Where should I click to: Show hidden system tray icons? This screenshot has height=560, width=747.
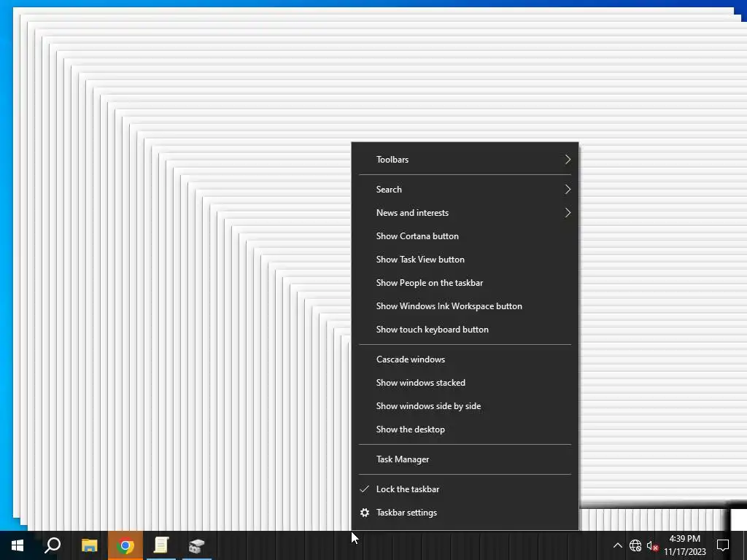coord(617,545)
